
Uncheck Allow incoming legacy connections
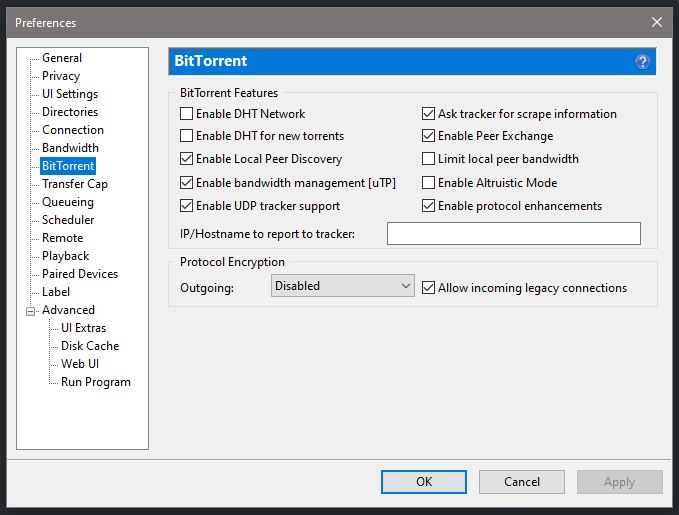coord(429,288)
